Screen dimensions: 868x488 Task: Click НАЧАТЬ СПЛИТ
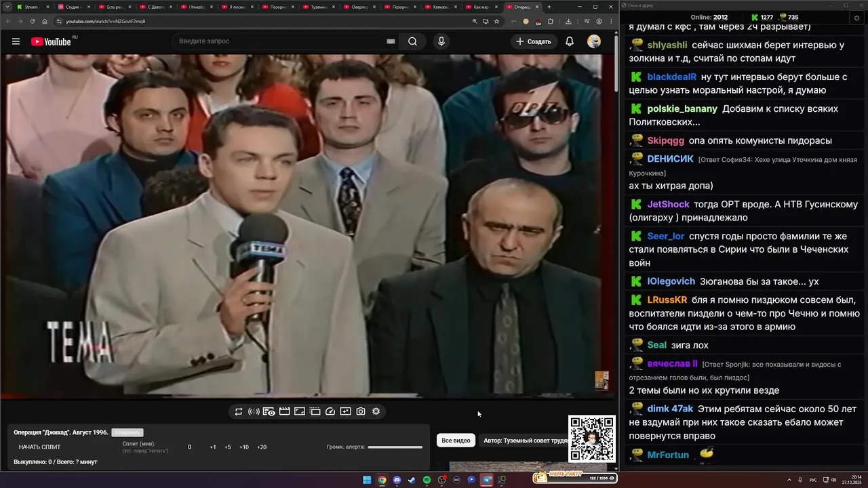[x=39, y=447]
